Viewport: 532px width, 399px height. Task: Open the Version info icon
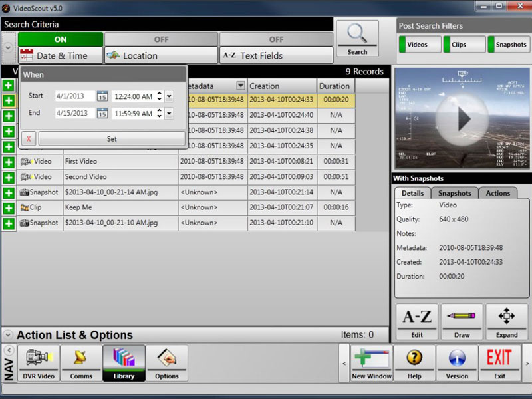click(457, 358)
